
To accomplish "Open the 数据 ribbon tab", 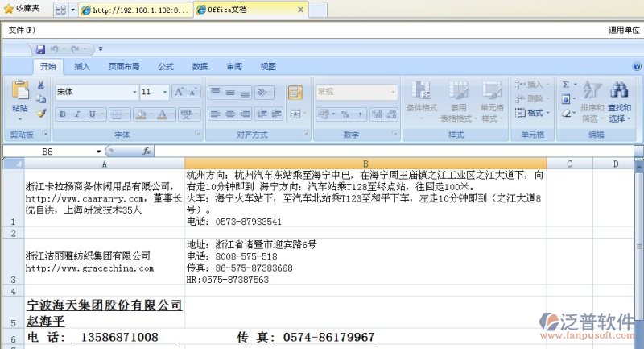I will pos(200,67).
